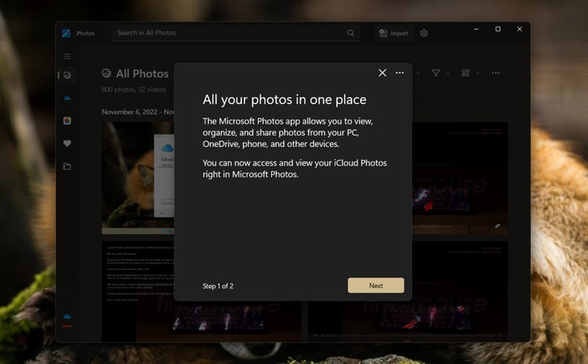Close the Photos window
The height and width of the screenshot is (364, 588).
pyautogui.click(x=519, y=29)
